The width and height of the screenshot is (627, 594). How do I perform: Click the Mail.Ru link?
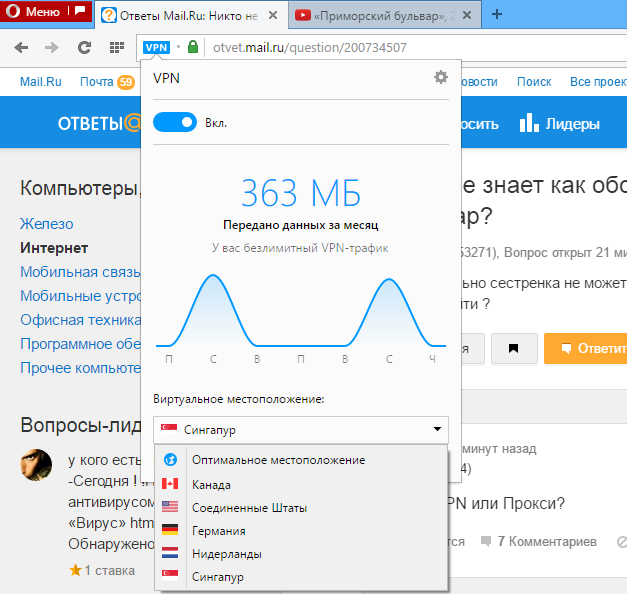coord(41,82)
